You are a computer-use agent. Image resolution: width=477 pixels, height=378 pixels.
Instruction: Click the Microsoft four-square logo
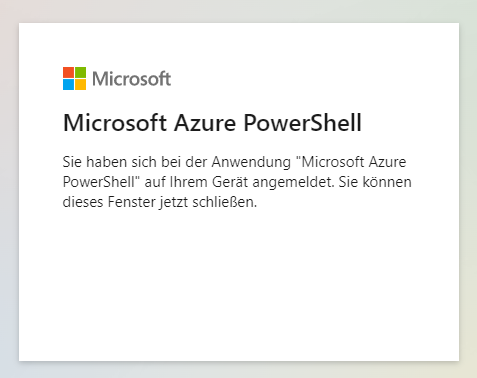click(74, 78)
